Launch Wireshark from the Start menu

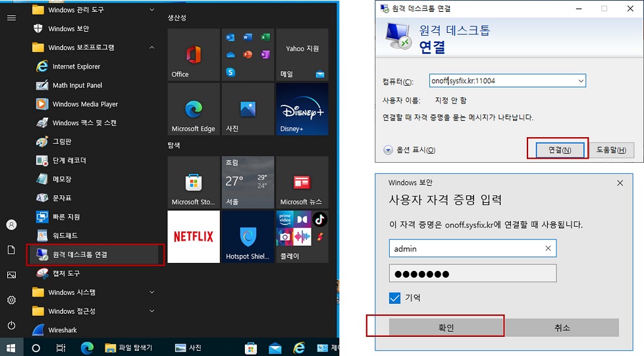pyautogui.click(x=63, y=330)
